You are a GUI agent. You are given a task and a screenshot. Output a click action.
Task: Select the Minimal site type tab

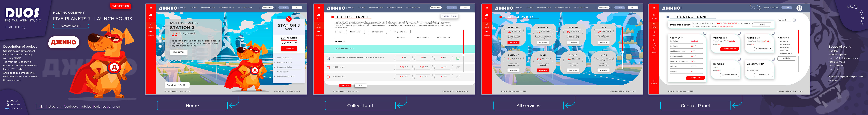point(355,32)
